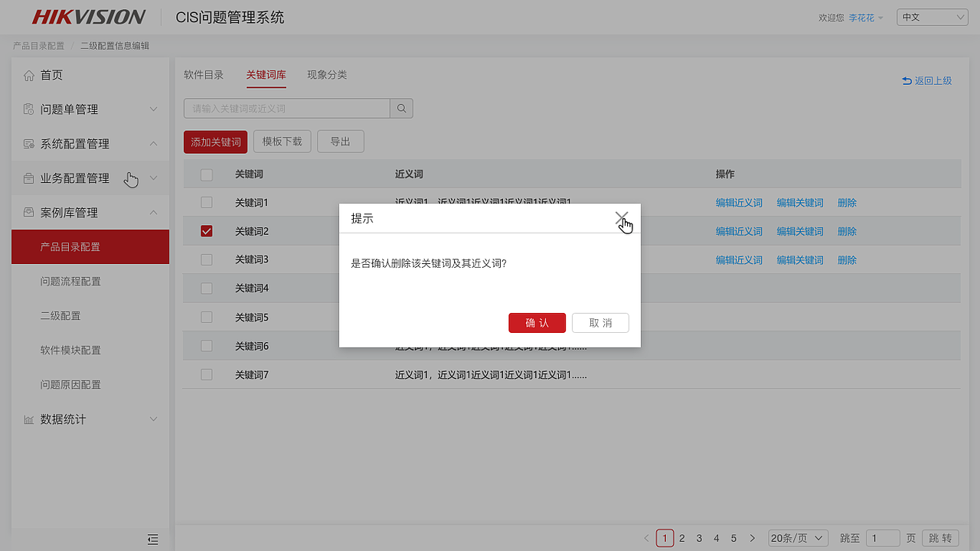Go to page 3 in pagination
Image resolution: width=980 pixels, height=551 pixels.
[x=698, y=538]
